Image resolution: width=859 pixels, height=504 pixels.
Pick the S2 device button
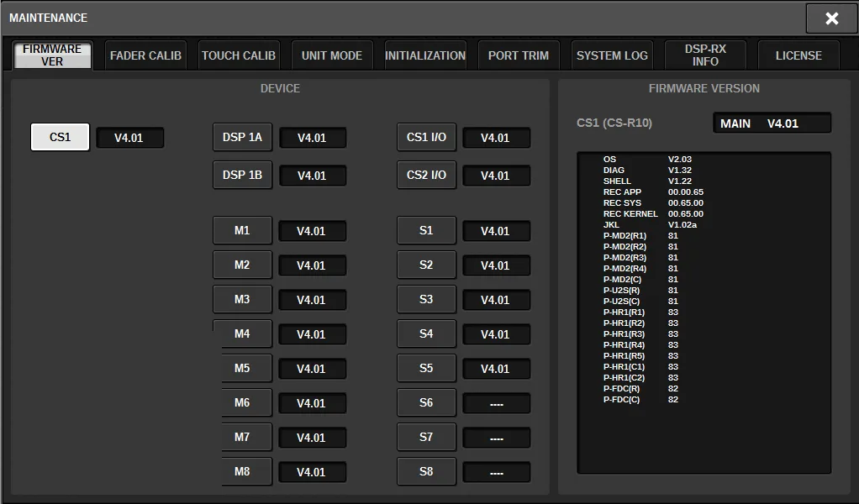pyautogui.click(x=426, y=265)
